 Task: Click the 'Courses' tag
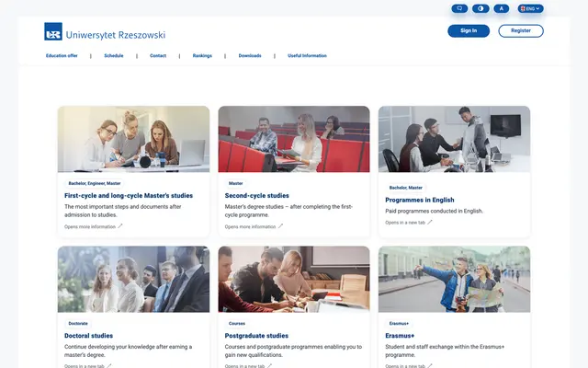tap(237, 323)
